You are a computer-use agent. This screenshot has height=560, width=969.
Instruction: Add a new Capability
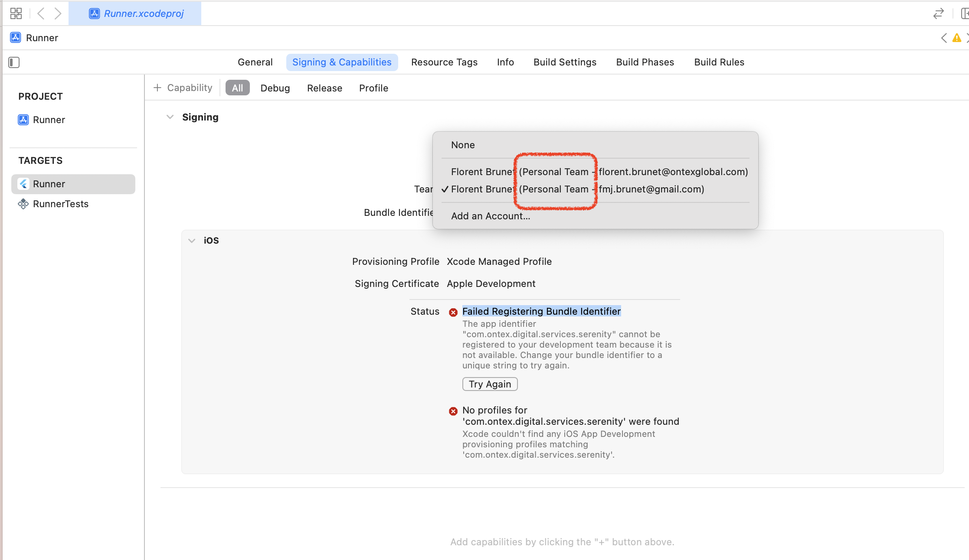pos(183,88)
